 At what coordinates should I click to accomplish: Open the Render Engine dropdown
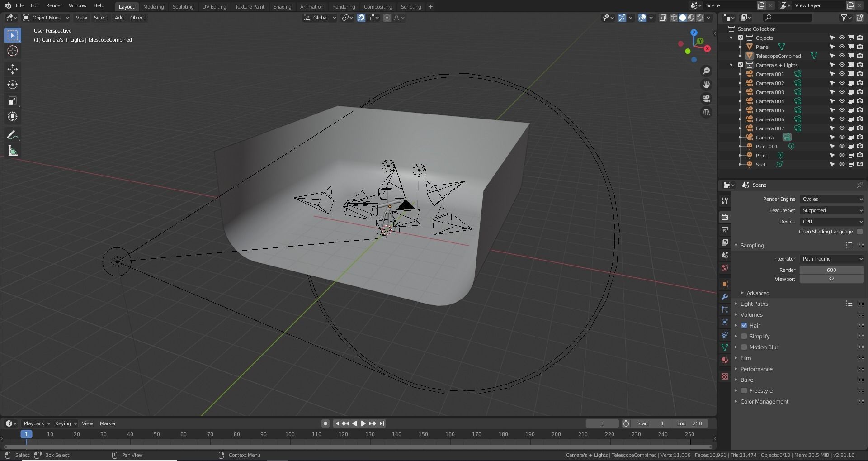[832, 199]
